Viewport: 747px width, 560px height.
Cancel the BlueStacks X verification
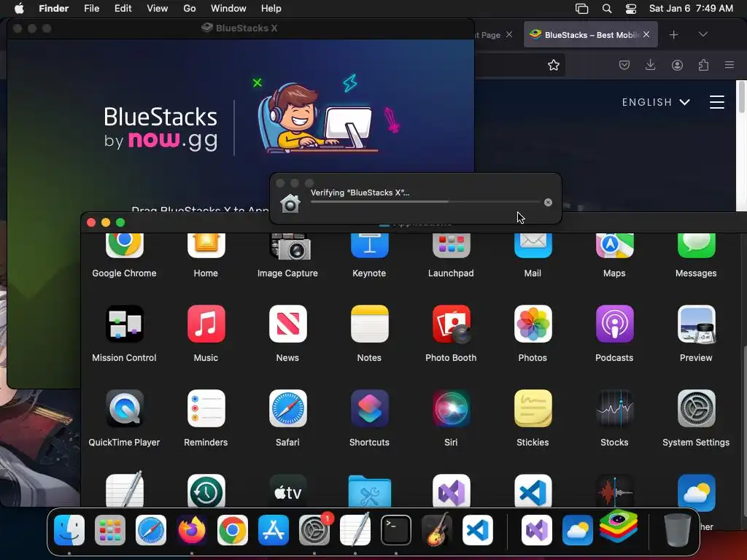tap(548, 203)
